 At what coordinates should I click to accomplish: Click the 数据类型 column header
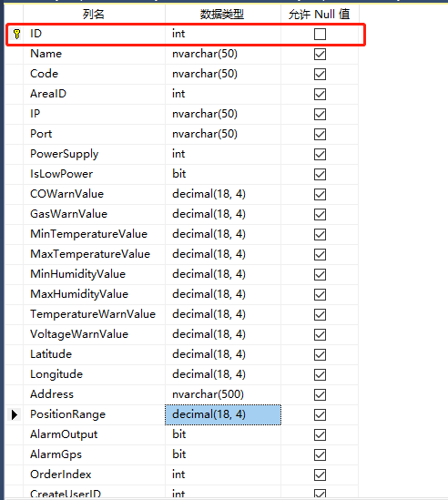pyautogui.click(x=223, y=14)
